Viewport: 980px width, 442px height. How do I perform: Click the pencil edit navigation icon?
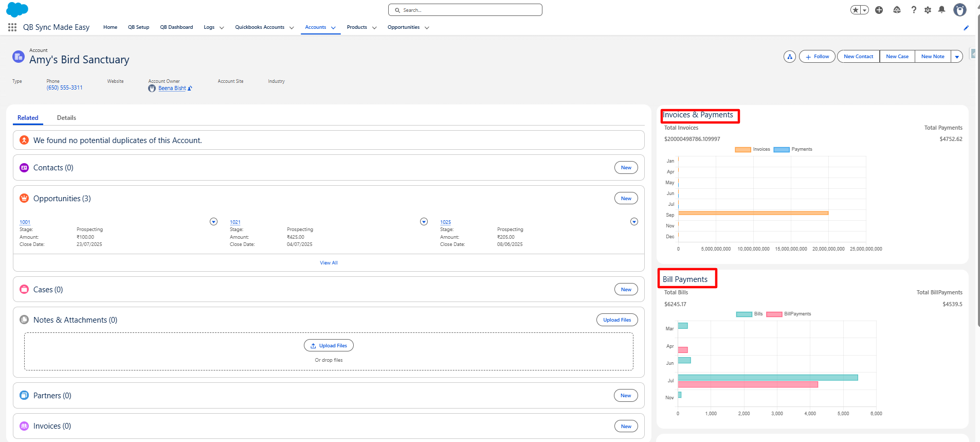click(x=966, y=28)
